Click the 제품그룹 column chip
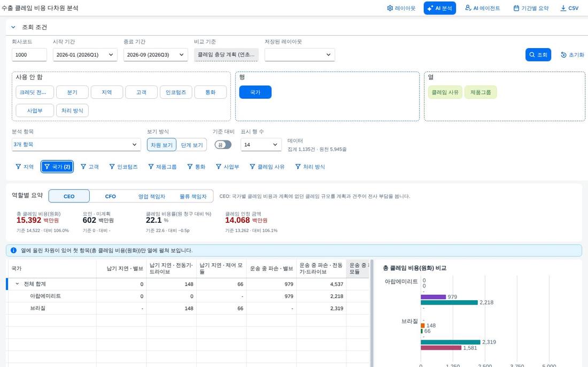This screenshot has height=367, width=588. tap(481, 92)
